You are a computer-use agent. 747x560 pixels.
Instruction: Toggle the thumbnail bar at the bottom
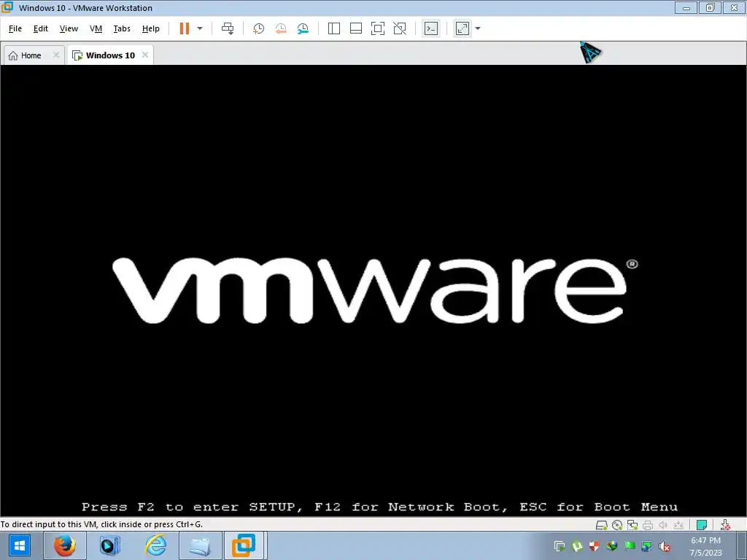[x=356, y=28]
